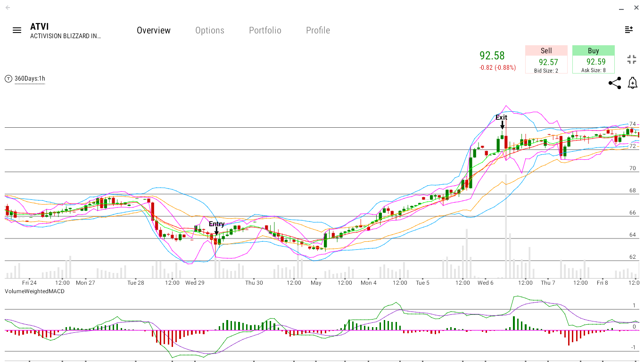This screenshot has height=362, width=644.
Task: Click the Bid Size: 2 label
Action: (x=546, y=70)
